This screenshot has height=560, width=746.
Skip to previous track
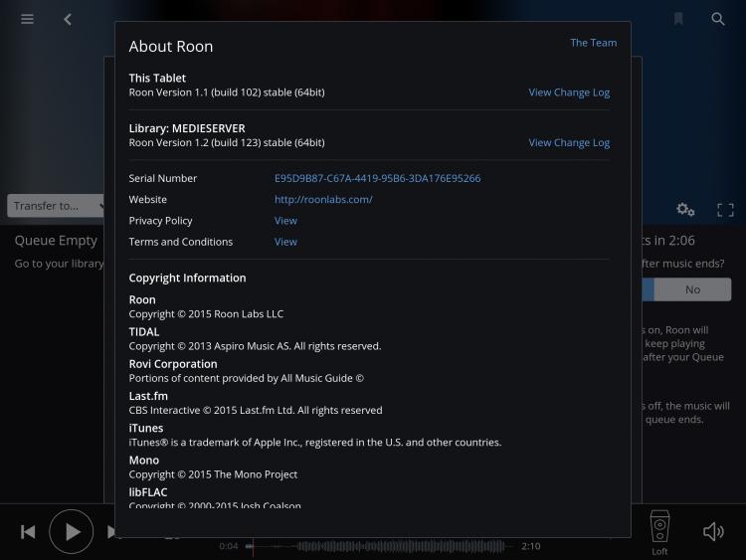[28, 532]
